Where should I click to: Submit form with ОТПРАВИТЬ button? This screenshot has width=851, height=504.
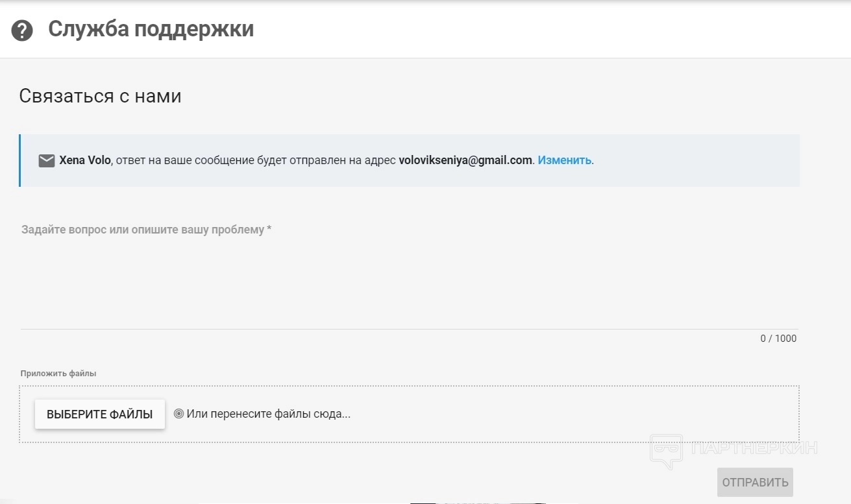(x=755, y=482)
